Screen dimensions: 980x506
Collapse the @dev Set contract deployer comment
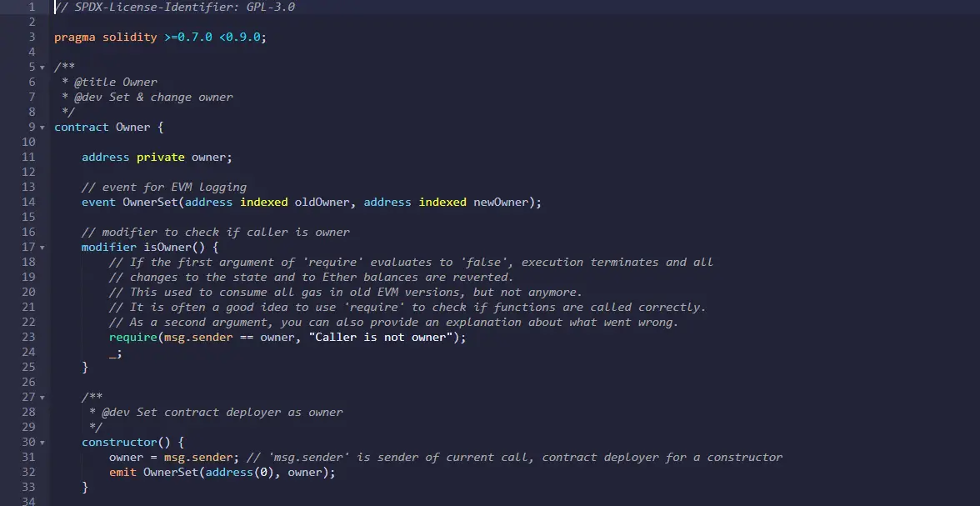(42, 397)
